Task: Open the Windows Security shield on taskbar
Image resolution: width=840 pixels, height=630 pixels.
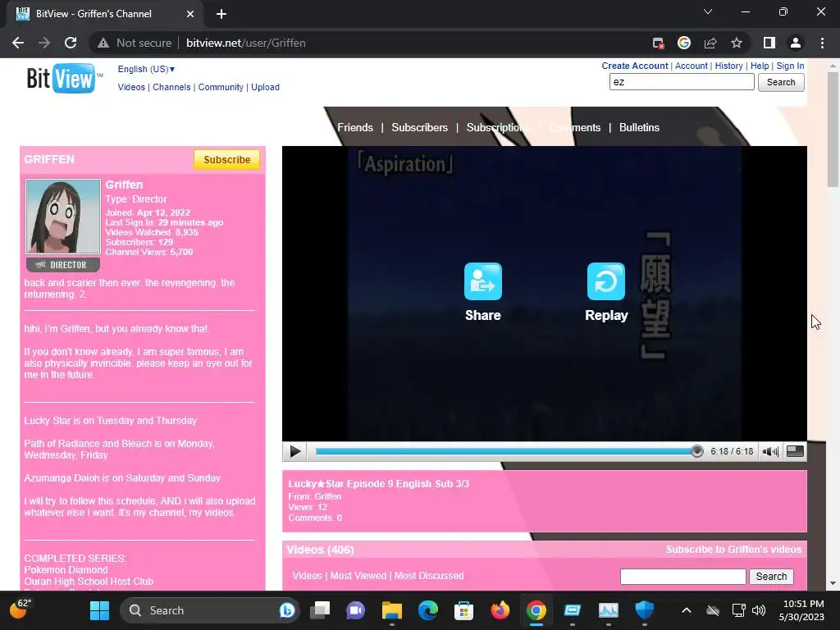Action: coord(644,610)
